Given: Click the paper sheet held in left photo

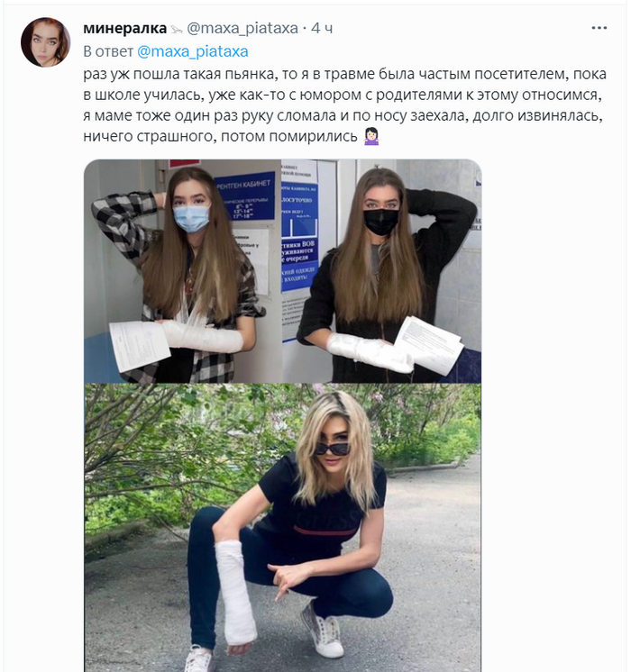Looking at the screenshot, I should pyautogui.click(x=140, y=345).
